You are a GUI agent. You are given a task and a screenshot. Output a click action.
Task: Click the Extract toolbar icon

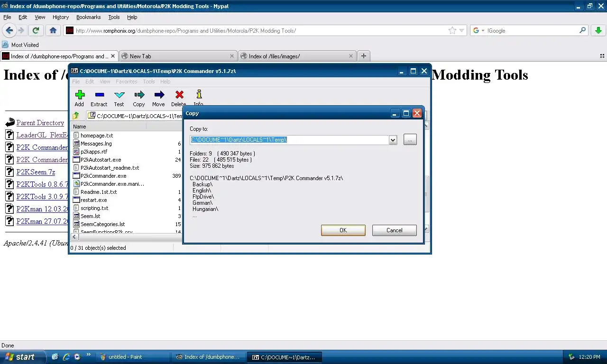[x=99, y=95]
